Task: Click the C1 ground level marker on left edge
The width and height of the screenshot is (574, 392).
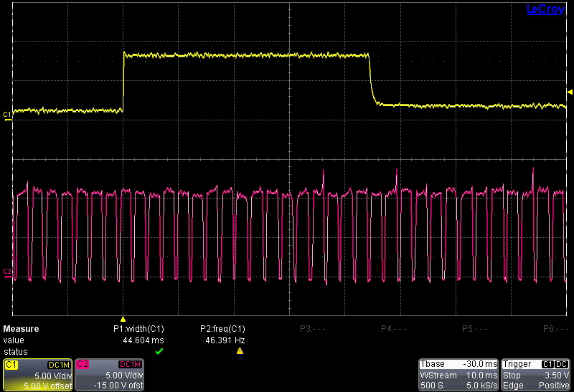Action: click(7, 116)
